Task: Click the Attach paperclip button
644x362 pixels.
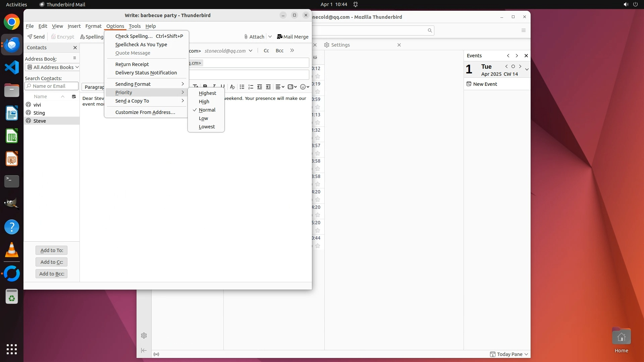Action: pos(254,37)
